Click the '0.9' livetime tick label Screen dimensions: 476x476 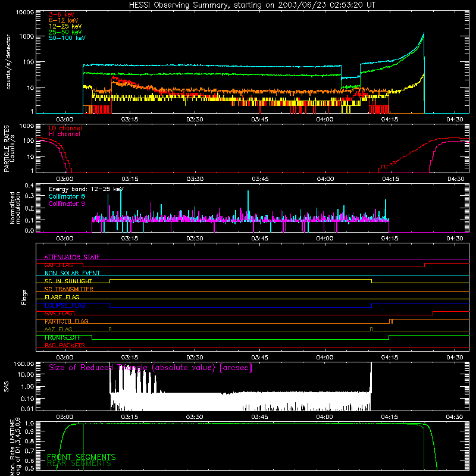click(29, 431)
